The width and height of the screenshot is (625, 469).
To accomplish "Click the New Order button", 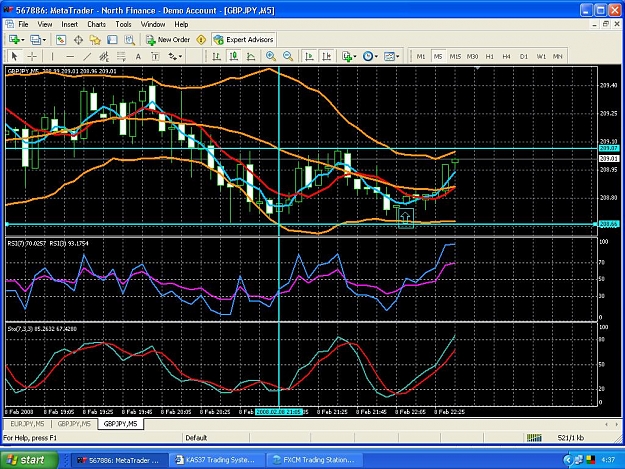I will click(168, 39).
